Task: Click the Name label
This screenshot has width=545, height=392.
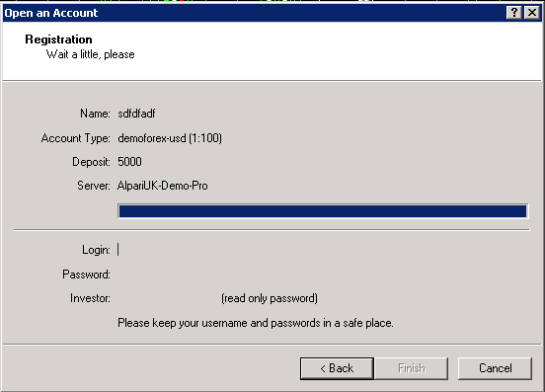Action: point(95,114)
